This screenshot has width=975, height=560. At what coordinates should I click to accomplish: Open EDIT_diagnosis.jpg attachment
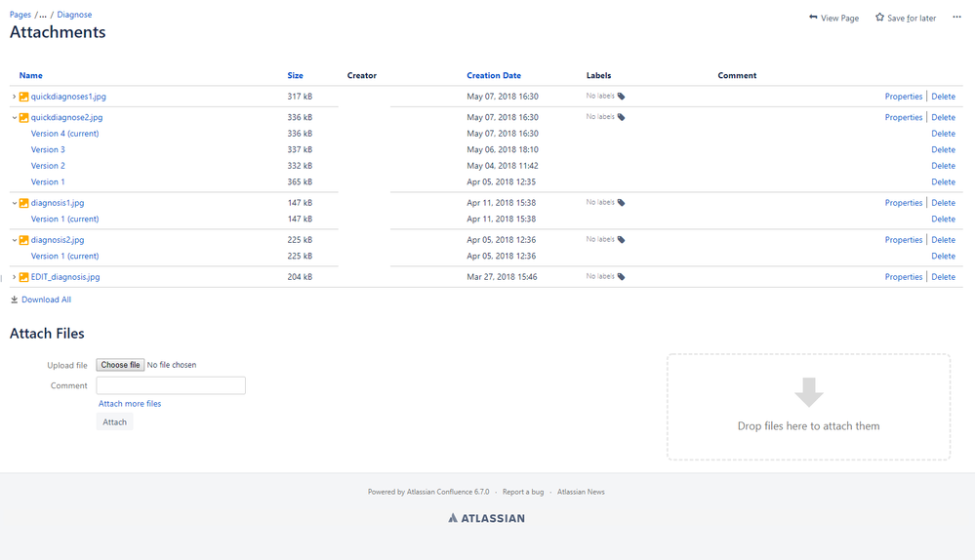[65, 277]
